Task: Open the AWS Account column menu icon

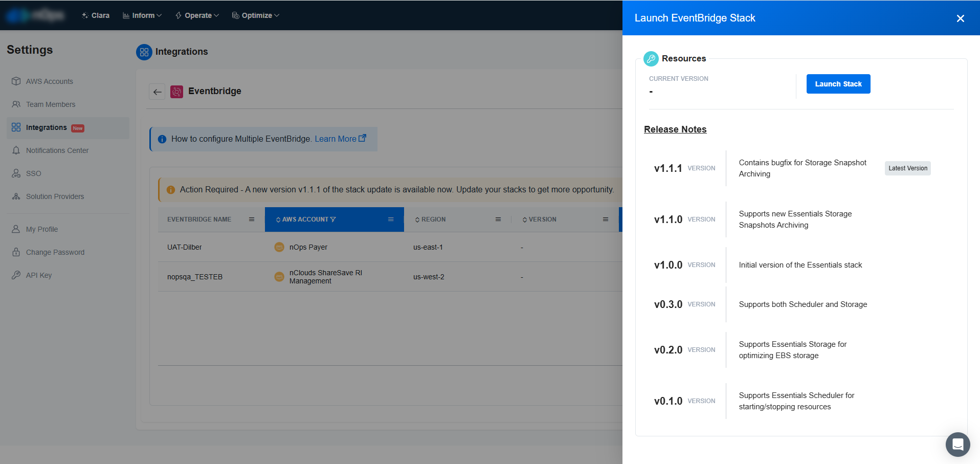Action: [x=391, y=219]
